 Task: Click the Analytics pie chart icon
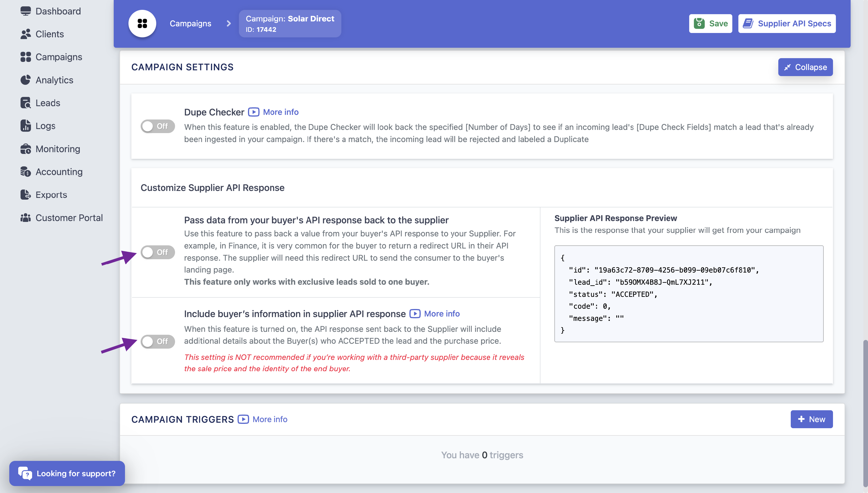(x=25, y=80)
